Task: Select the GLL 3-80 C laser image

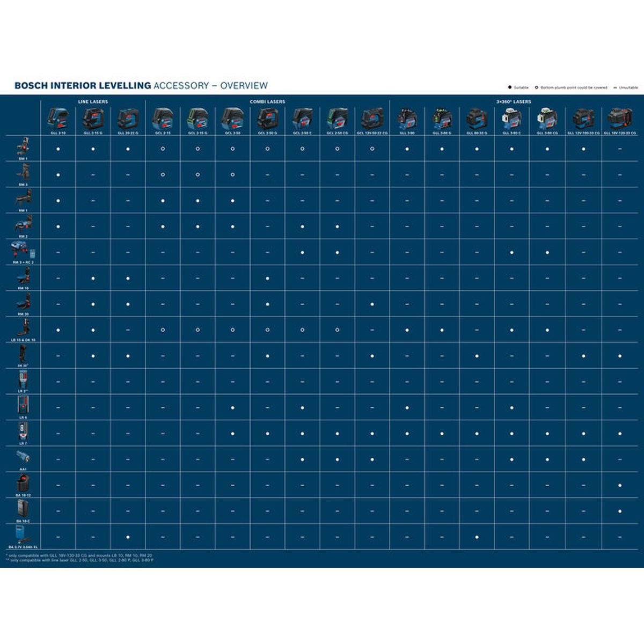Action: point(511,119)
